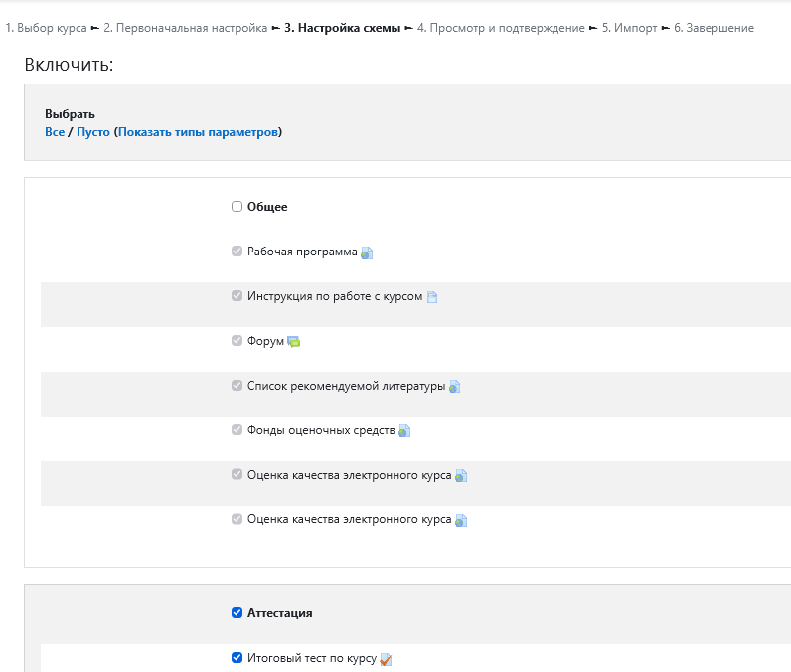Image resolution: width=791 pixels, height=672 pixels.
Task: Click step 1. Выбор курса
Action: pos(46,28)
